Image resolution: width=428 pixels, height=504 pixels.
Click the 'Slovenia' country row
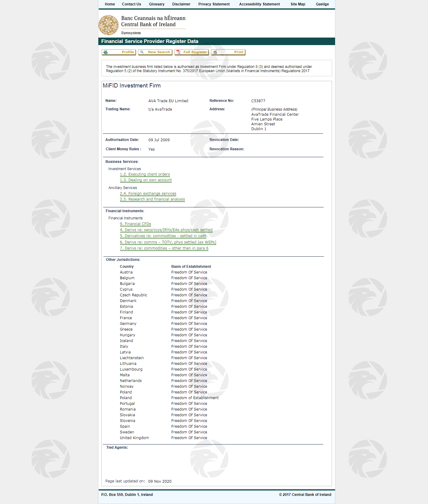point(164,421)
